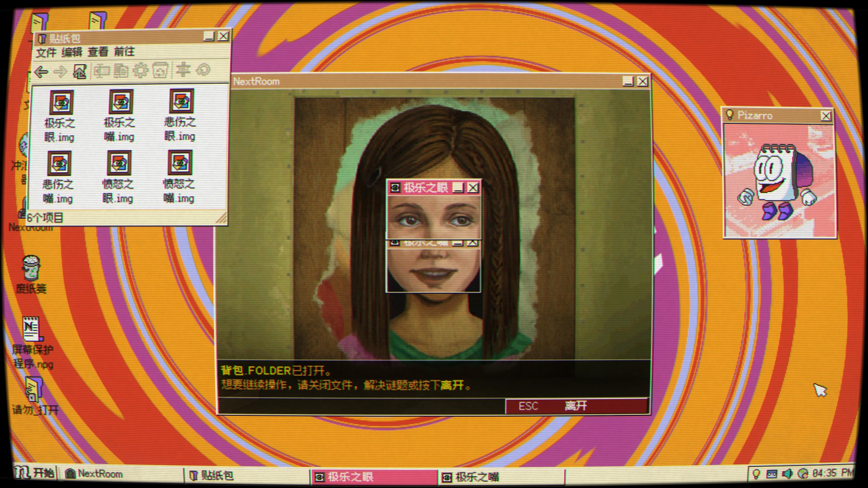The image size is (868, 488).
Task: Close the 贴纸包 window
Action: click(x=223, y=36)
